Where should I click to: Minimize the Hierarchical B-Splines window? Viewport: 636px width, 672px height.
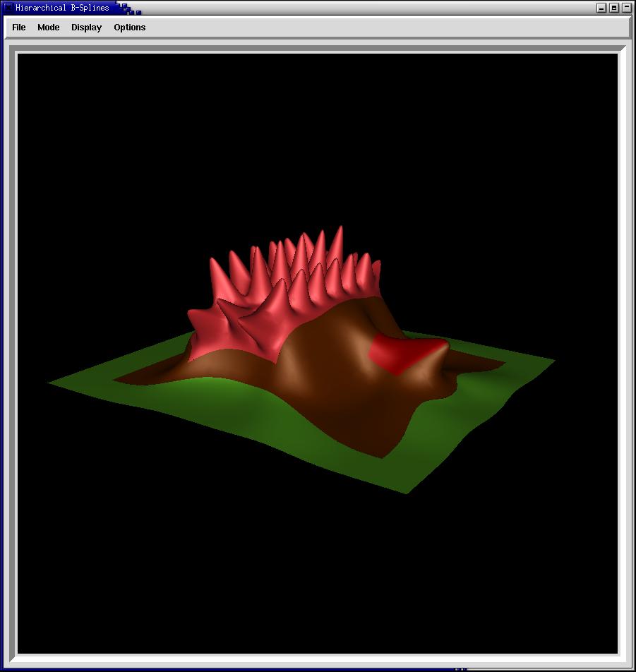point(601,8)
